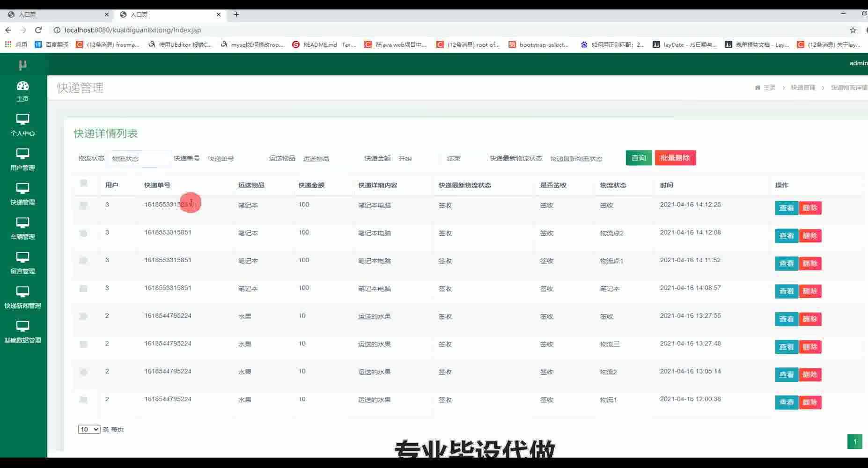View the row with 物流状态 物流点1
This screenshot has height=468, width=868.
click(x=787, y=263)
